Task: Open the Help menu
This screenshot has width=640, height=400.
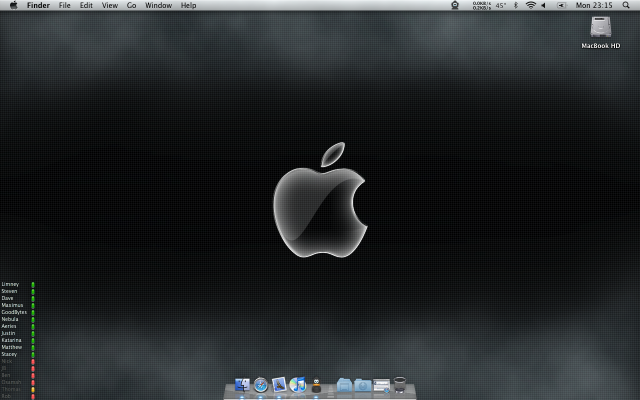Action: click(x=189, y=5)
